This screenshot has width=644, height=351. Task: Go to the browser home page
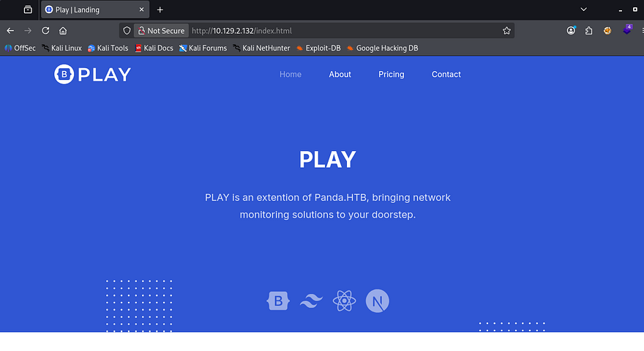pyautogui.click(x=63, y=31)
